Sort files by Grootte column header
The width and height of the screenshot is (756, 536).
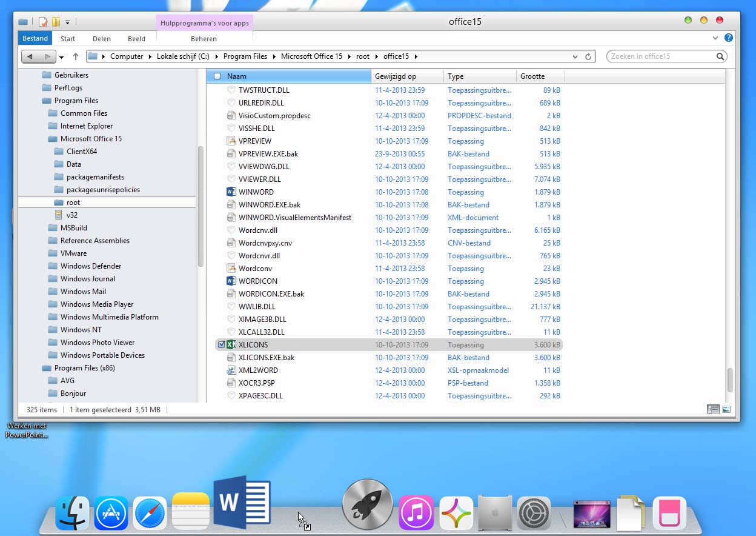click(541, 76)
